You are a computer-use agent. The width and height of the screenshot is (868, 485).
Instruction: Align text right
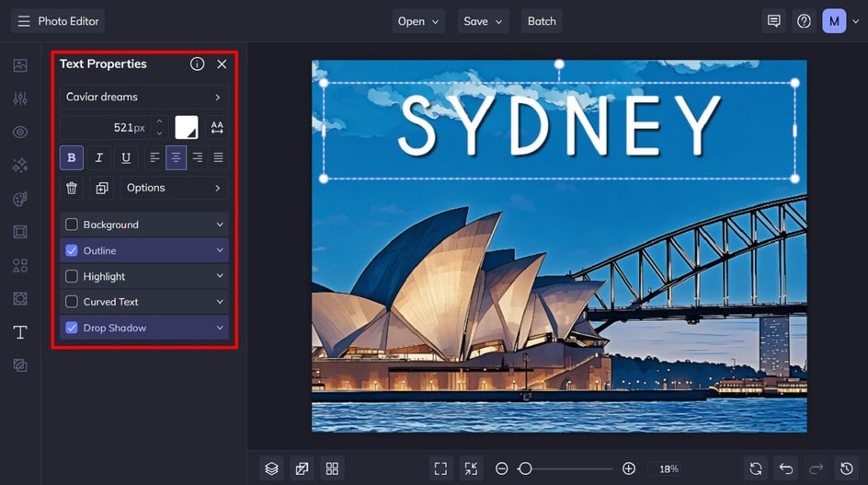pos(197,157)
